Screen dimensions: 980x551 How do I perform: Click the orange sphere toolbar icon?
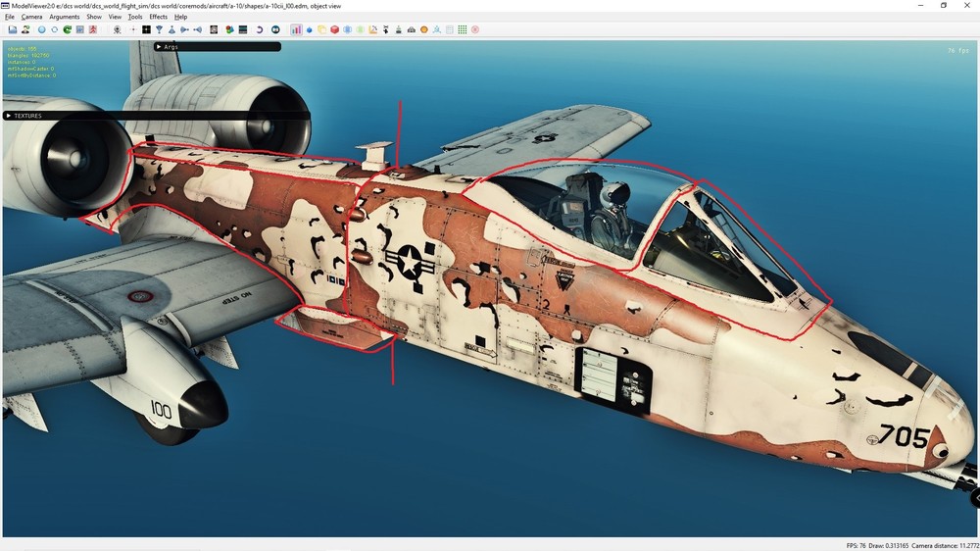[x=423, y=29]
